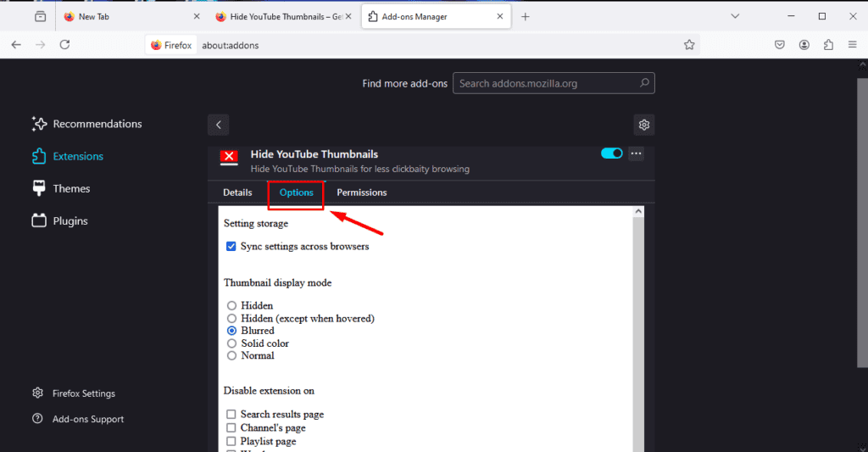Open Recommendations in the sidebar
The image size is (868, 452).
click(87, 124)
